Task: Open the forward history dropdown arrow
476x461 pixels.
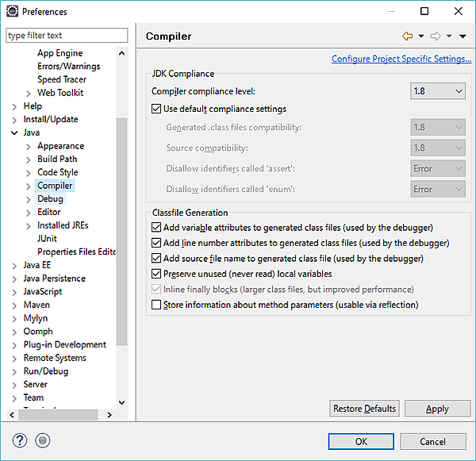Action: pyautogui.click(x=449, y=36)
